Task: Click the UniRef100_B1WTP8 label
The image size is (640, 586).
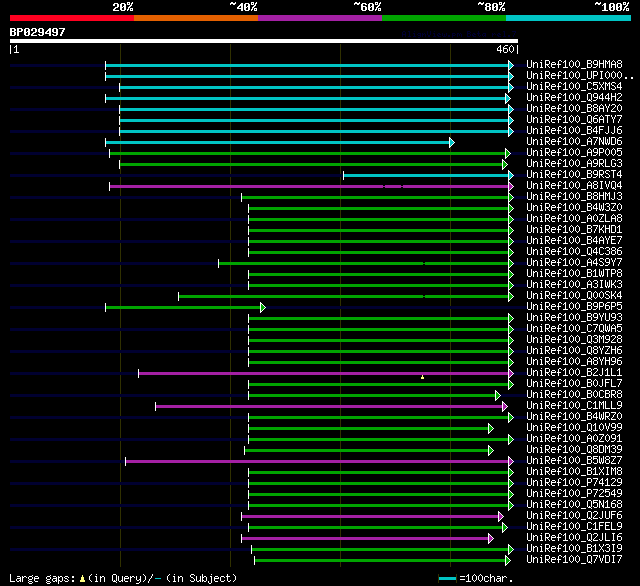Action: coord(574,274)
